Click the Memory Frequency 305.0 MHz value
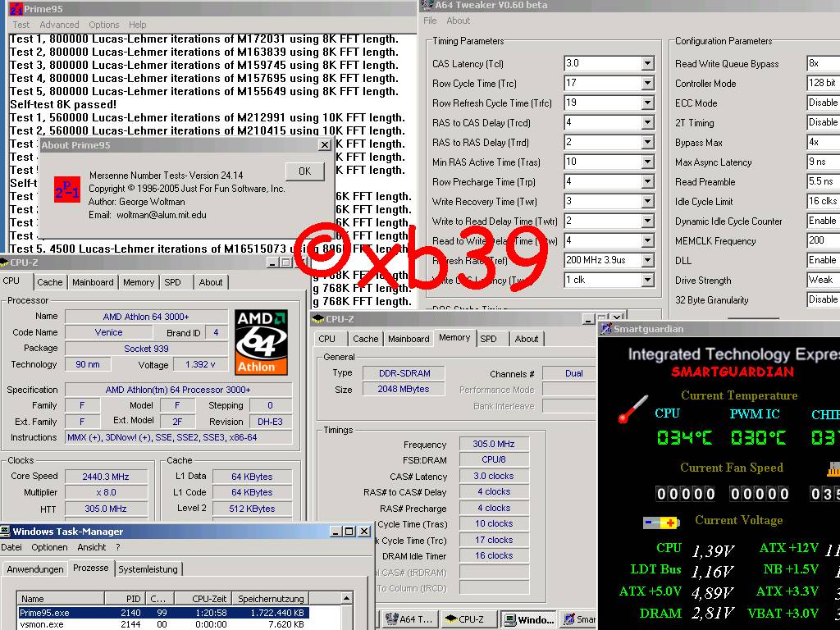840x630 pixels. point(494,444)
